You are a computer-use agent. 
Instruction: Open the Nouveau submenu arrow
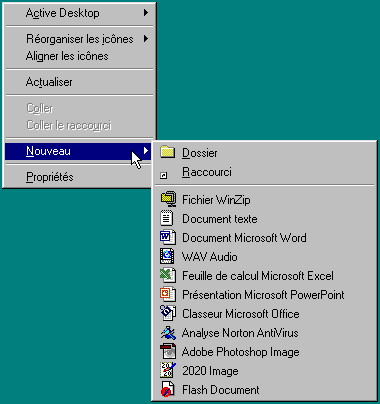click(146, 151)
